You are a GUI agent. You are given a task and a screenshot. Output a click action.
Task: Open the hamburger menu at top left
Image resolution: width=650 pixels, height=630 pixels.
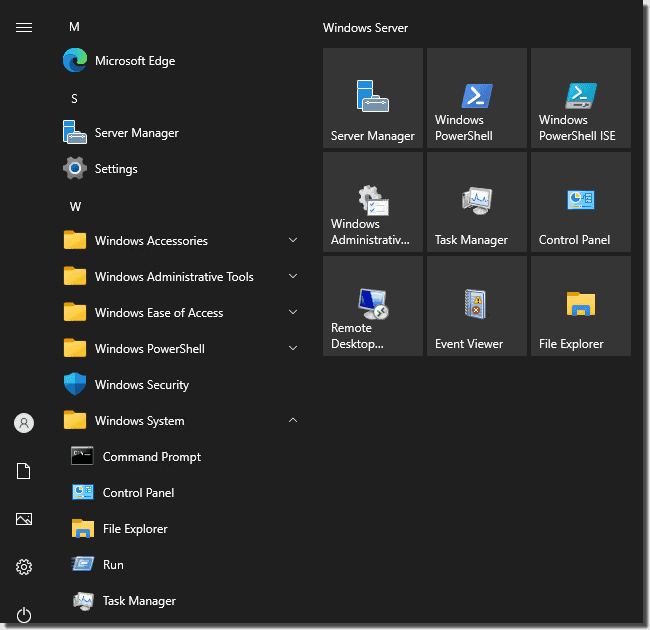click(x=24, y=27)
